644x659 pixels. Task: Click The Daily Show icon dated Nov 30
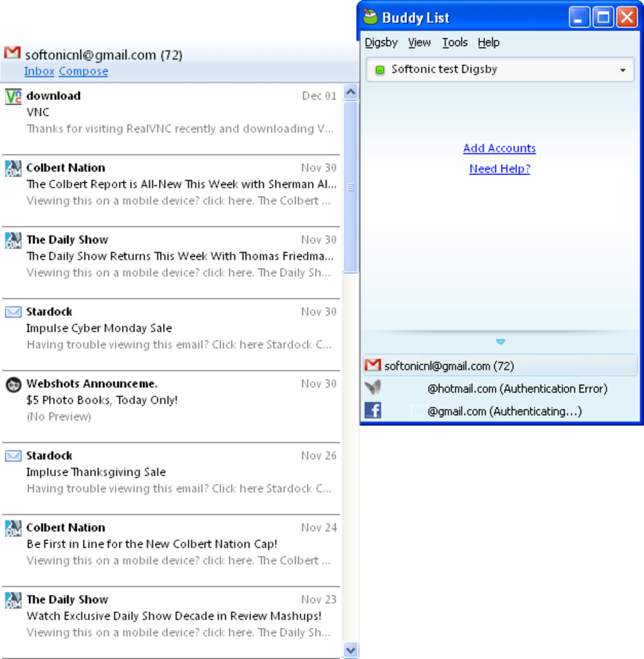click(13, 240)
